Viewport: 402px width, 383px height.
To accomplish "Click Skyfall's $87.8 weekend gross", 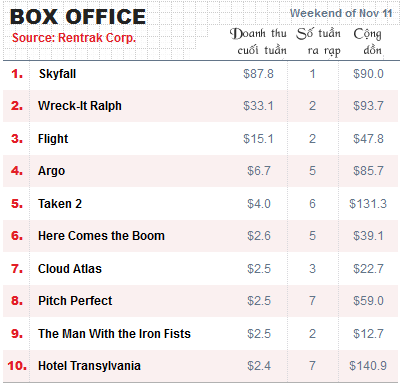I will pos(258,74).
